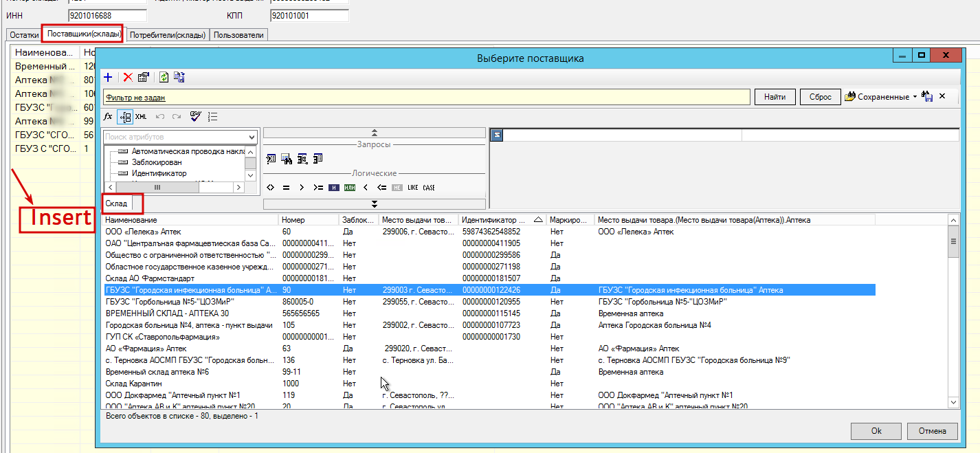The image size is (980, 453).
Task: Click the Ok button
Action: (x=876, y=431)
